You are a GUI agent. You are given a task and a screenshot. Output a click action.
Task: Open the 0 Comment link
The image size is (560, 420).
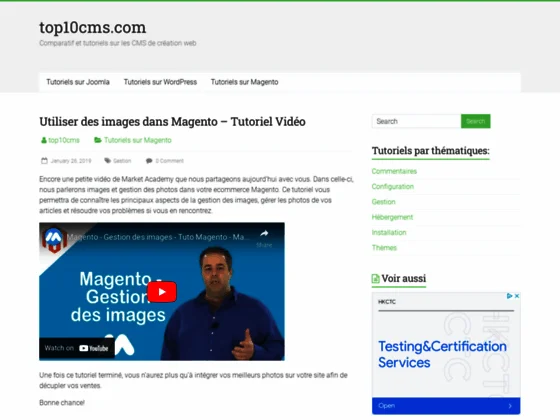169,161
